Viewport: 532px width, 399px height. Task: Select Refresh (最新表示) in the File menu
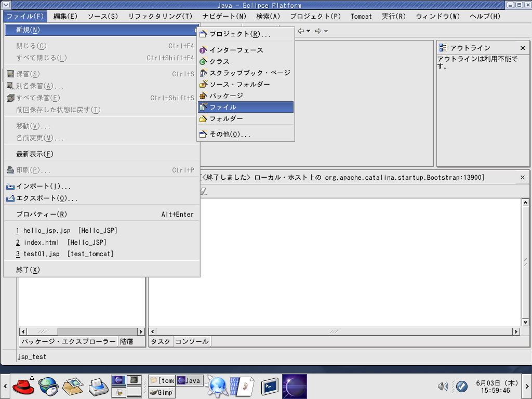(x=102, y=154)
